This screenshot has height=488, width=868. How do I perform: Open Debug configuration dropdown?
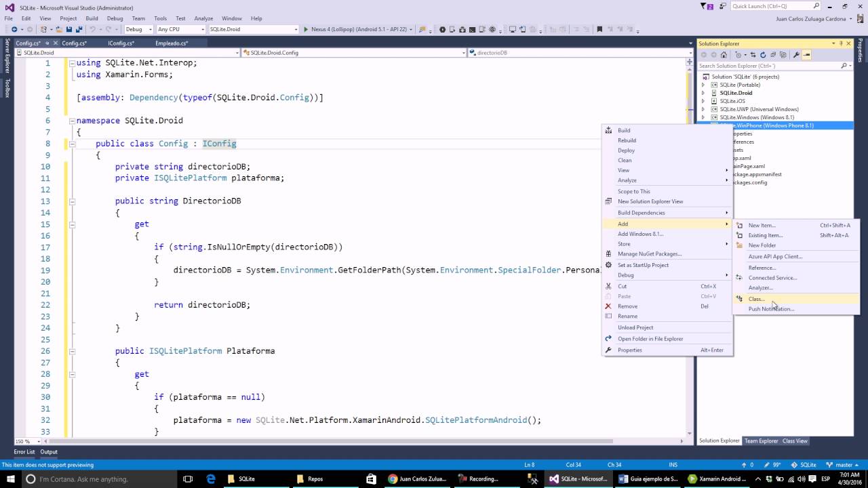pyautogui.click(x=149, y=29)
